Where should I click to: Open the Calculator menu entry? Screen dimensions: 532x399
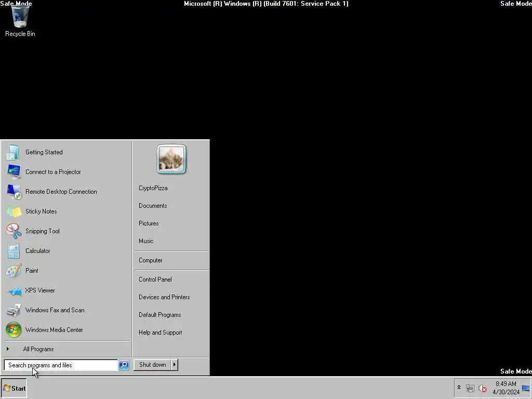[67, 251]
